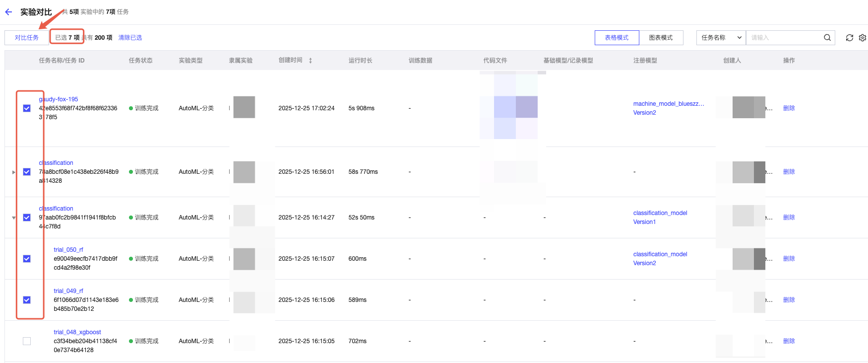Switch to 表格模式 view
Viewport: 868px width, 363px height.
(x=617, y=38)
